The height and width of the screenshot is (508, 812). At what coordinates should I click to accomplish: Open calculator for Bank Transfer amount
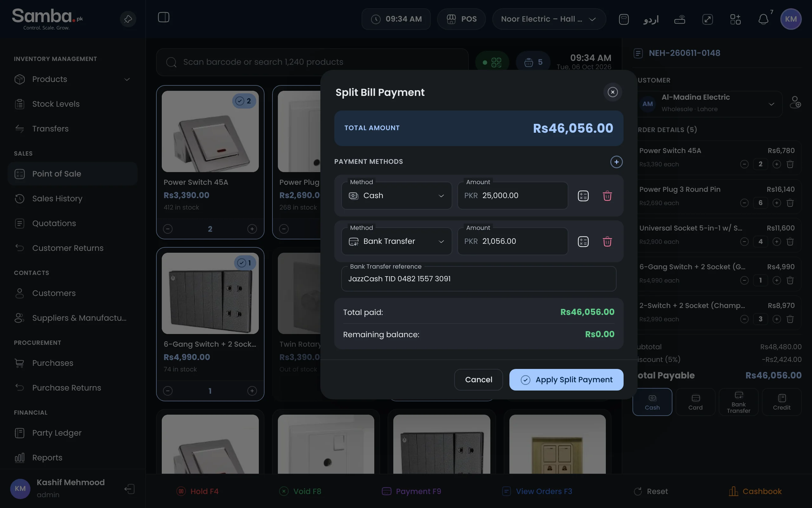pos(583,242)
